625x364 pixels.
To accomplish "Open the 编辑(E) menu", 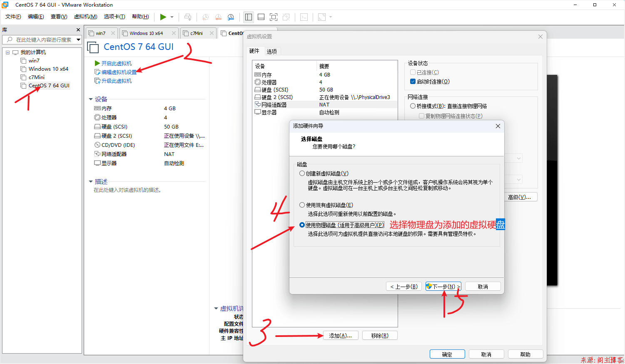I will tap(36, 17).
